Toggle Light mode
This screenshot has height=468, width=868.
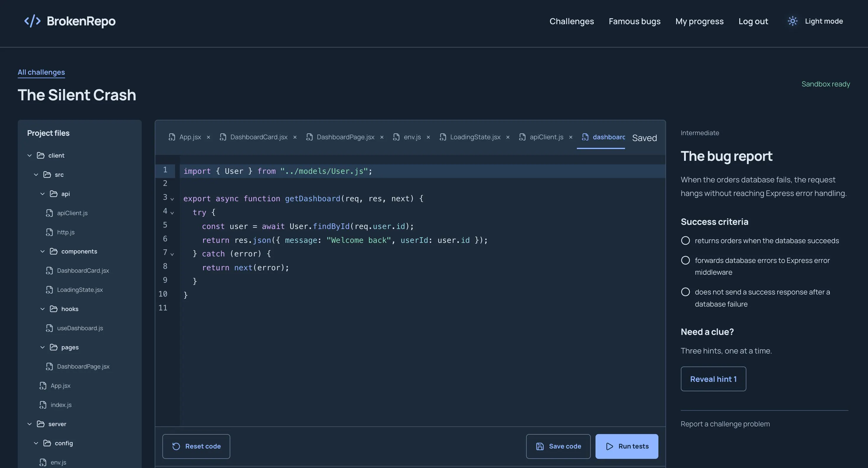[x=815, y=21]
